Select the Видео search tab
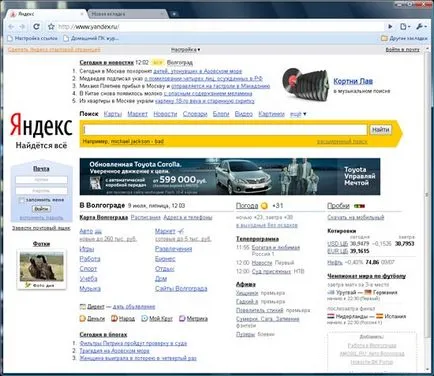This screenshot has height=376, width=434. pos(244,114)
